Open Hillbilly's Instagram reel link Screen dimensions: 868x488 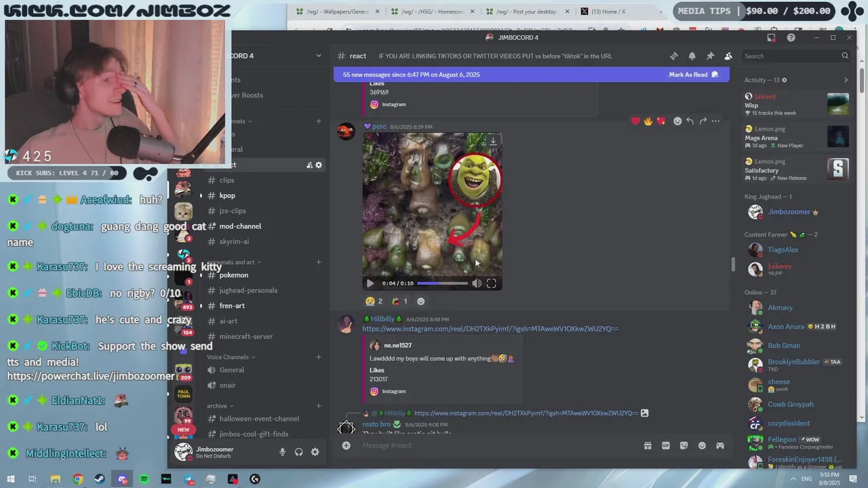(x=490, y=329)
